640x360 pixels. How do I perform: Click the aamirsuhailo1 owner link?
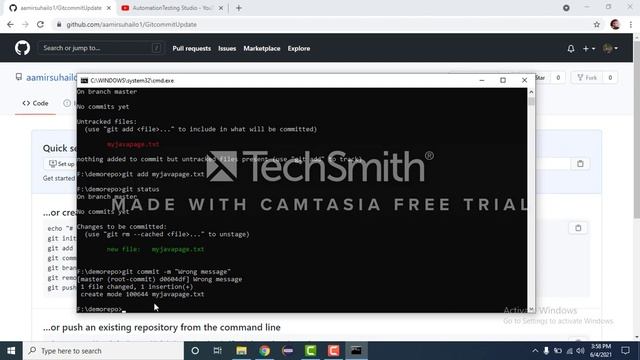(x=51, y=77)
